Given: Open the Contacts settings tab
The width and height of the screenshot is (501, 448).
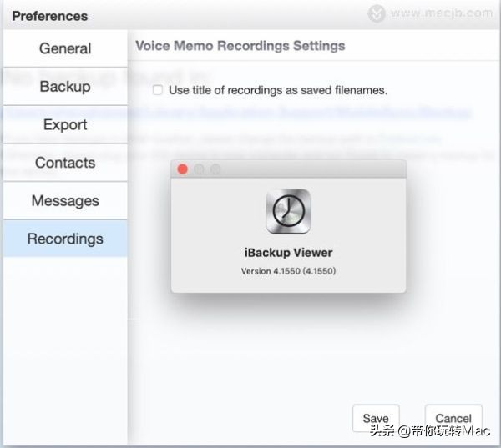Looking at the screenshot, I should pyautogui.click(x=65, y=163).
